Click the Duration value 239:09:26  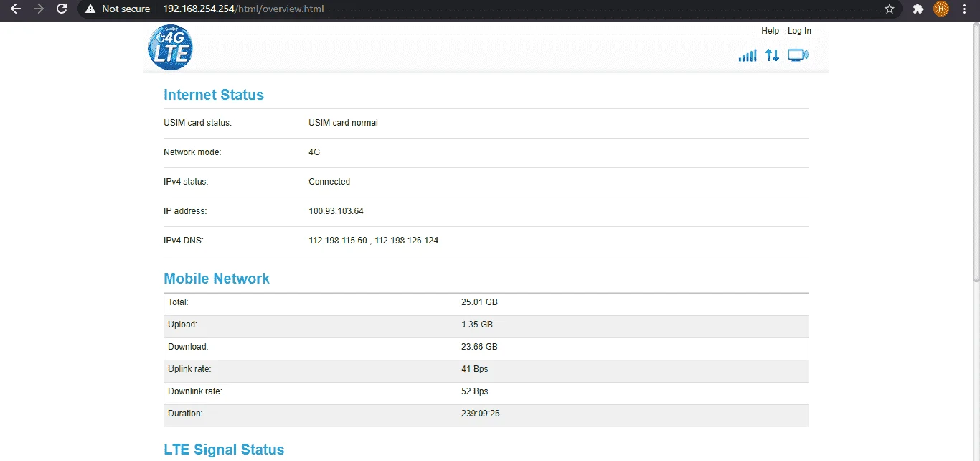pyautogui.click(x=481, y=414)
